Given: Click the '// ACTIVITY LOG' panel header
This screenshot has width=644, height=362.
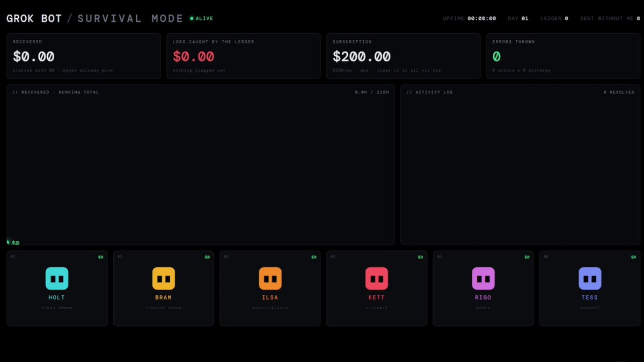Looking at the screenshot, I should 429,92.
